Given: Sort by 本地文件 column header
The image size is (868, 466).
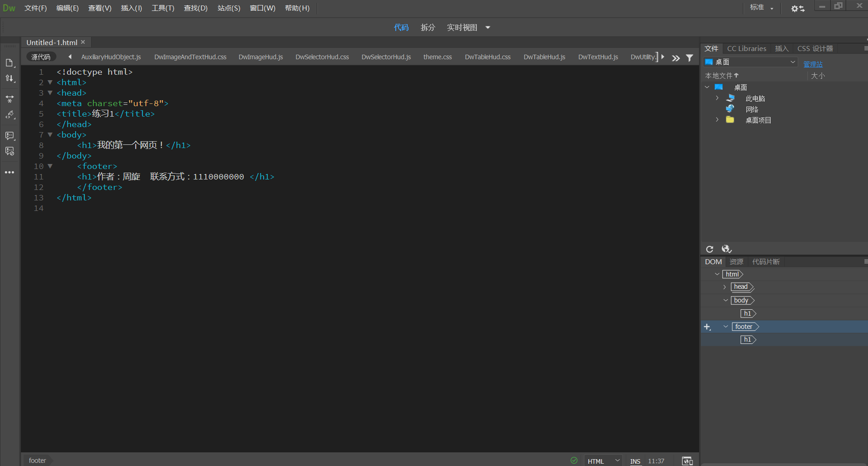Looking at the screenshot, I should [x=722, y=76].
